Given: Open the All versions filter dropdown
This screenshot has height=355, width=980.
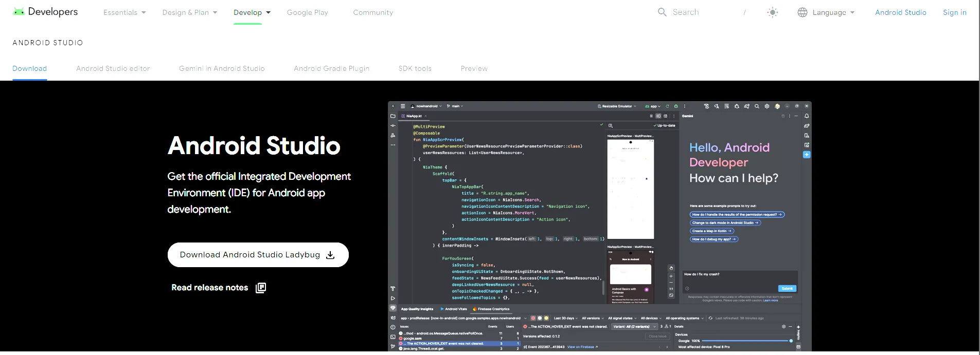Looking at the screenshot, I should 593,318.
